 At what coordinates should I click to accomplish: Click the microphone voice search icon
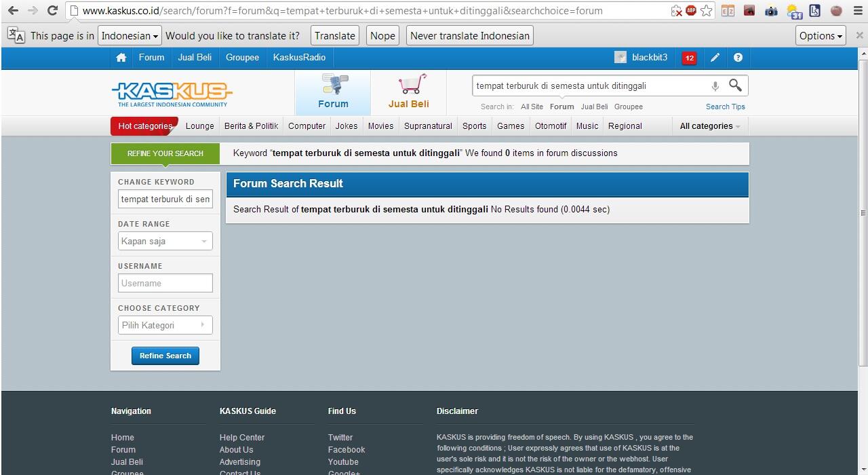[715, 86]
